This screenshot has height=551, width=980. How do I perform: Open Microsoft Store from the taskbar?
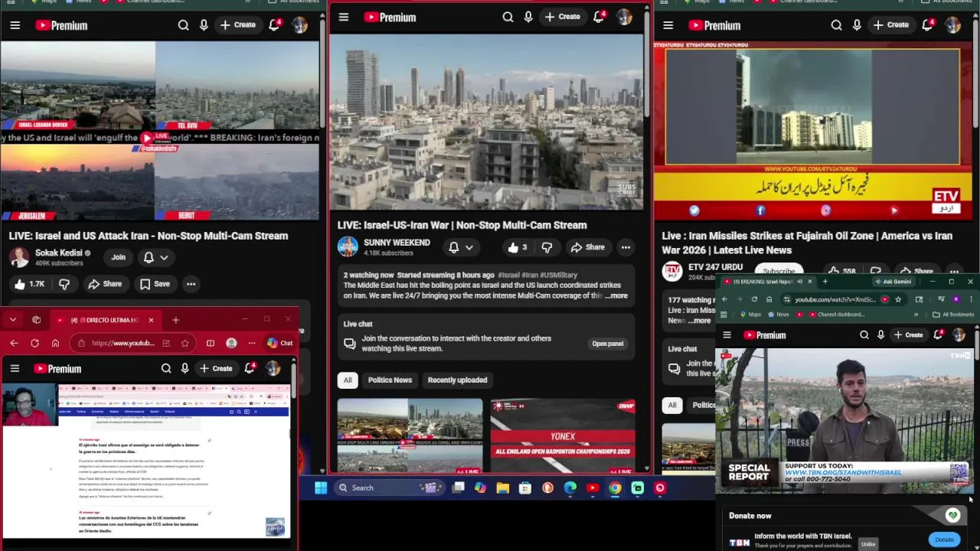[x=524, y=487]
